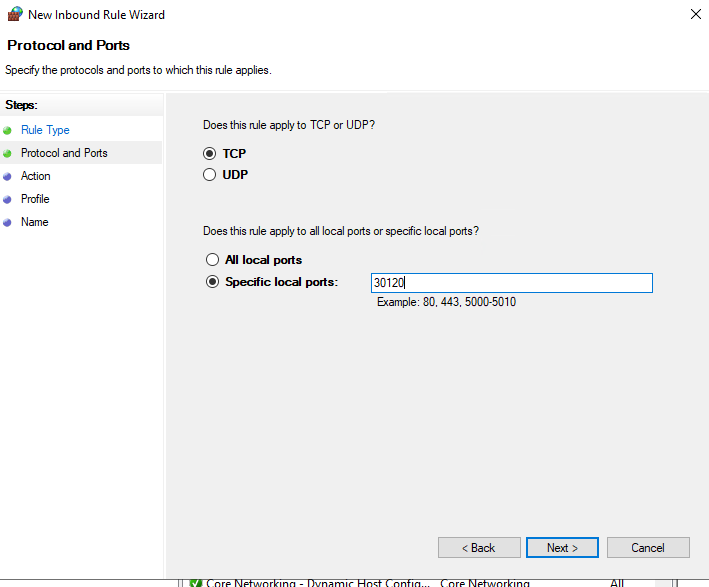Open the Rule Type step
The height and width of the screenshot is (587, 709).
(x=45, y=130)
